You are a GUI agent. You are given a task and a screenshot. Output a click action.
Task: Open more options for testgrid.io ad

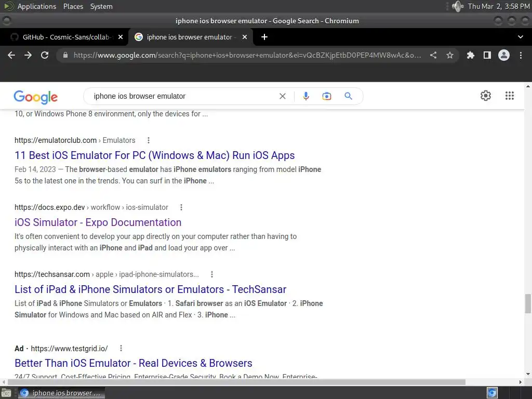(x=121, y=349)
